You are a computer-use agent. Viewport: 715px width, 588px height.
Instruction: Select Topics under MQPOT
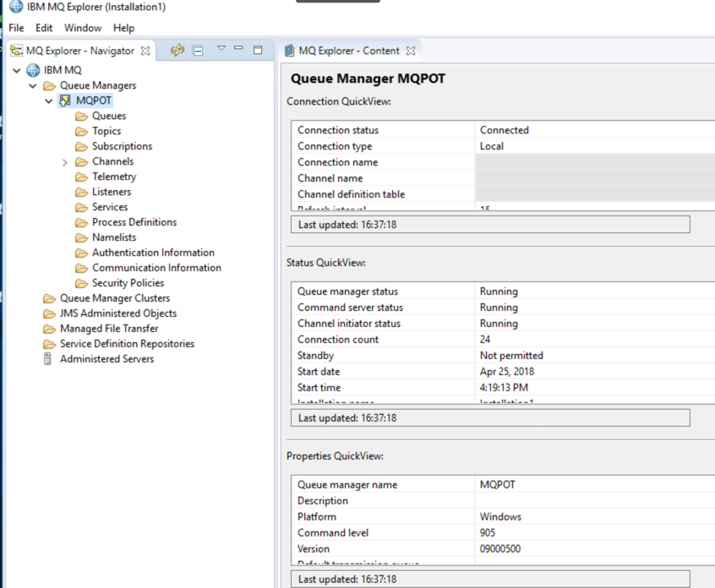[106, 131]
